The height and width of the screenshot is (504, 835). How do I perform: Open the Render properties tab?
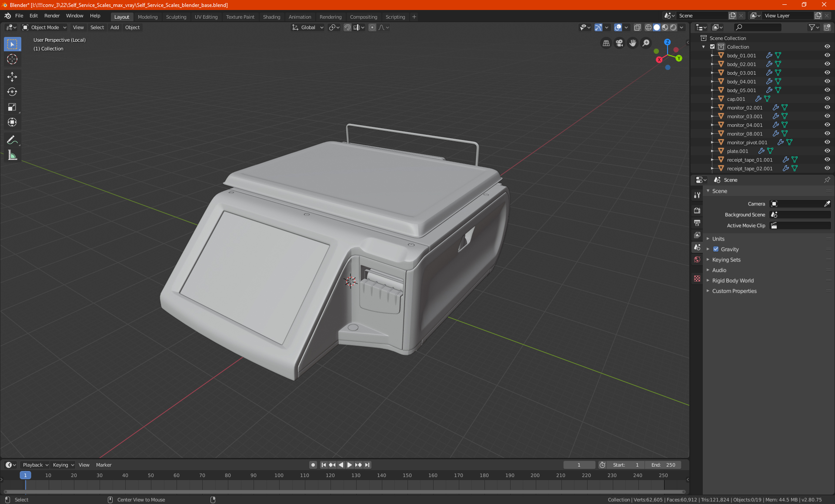point(697,211)
